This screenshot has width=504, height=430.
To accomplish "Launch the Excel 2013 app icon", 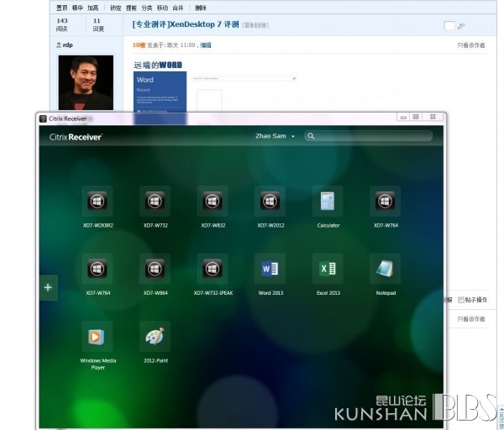I will point(328,269).
